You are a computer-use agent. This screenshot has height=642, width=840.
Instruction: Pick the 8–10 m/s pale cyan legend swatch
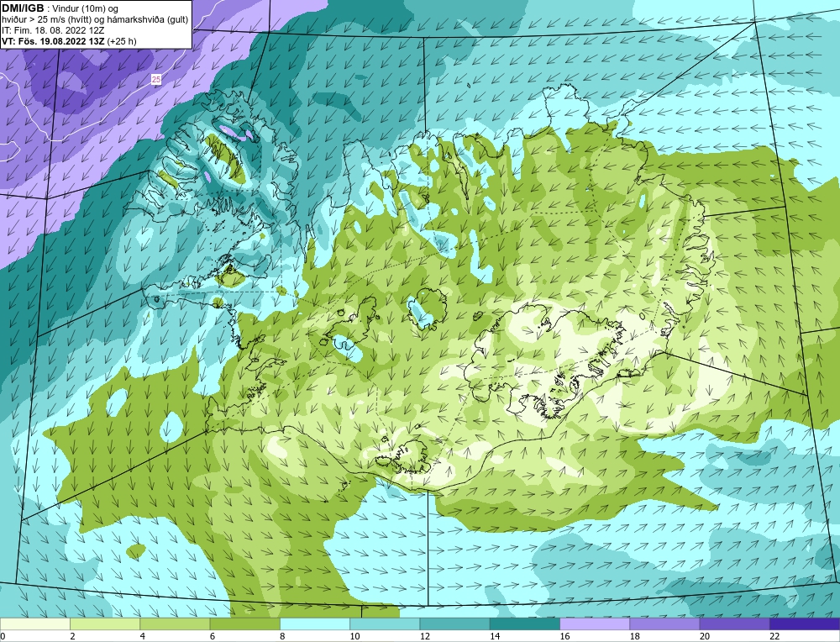click(315, 624)
